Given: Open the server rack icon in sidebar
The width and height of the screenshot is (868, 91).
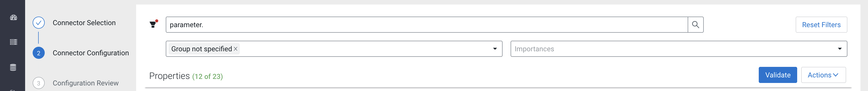Looking at the screenshot, I should pos(14,42).
